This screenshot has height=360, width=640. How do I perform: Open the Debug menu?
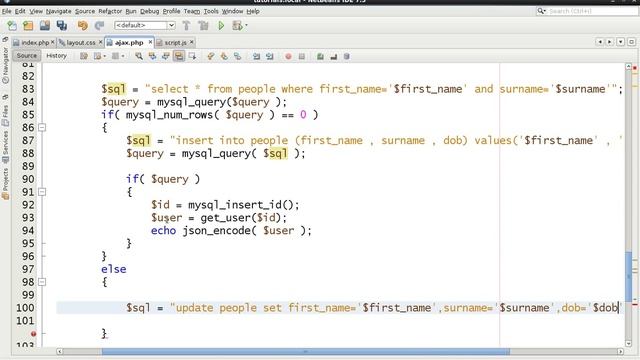149,11
